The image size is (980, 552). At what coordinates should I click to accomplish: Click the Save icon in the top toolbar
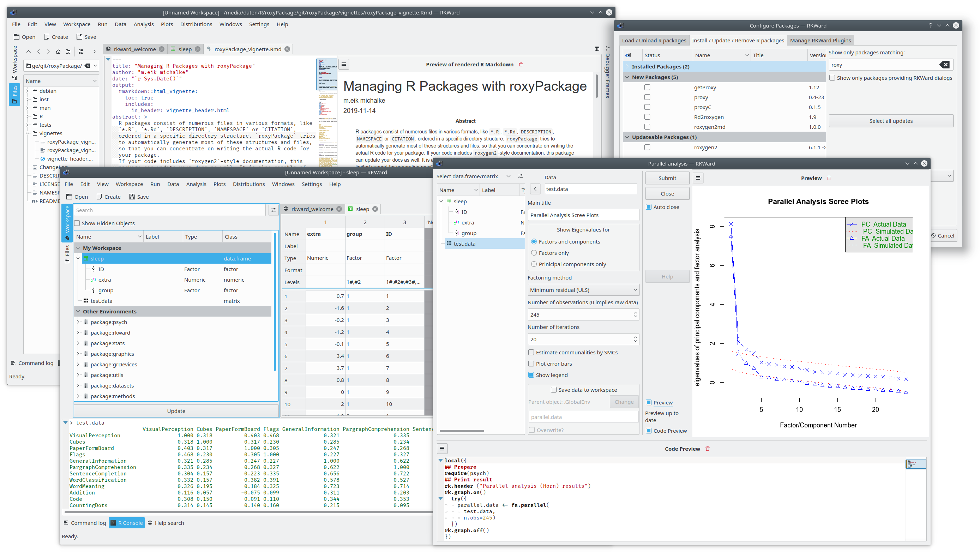(79, 37)
